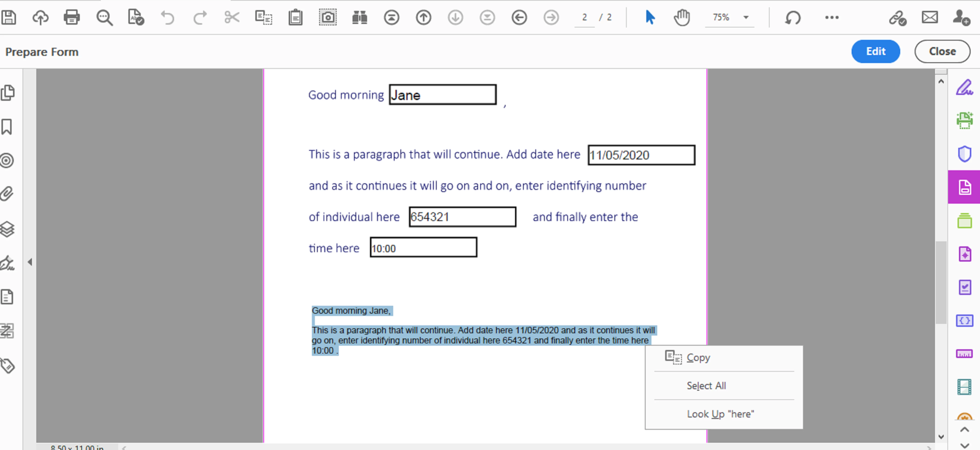This screenshot has width=980, height=450.
Task: Collapse the left navigation pane arrow
Action: tap(30, 262)
